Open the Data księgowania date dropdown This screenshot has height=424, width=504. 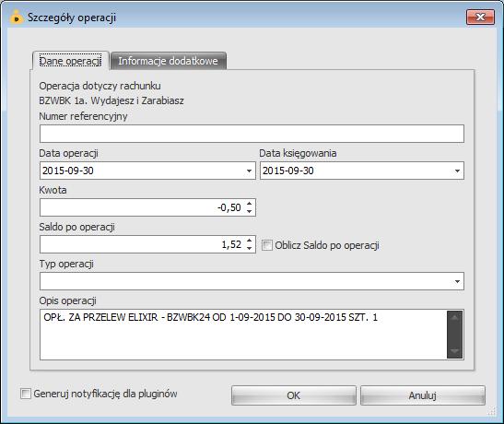[457, 171]
